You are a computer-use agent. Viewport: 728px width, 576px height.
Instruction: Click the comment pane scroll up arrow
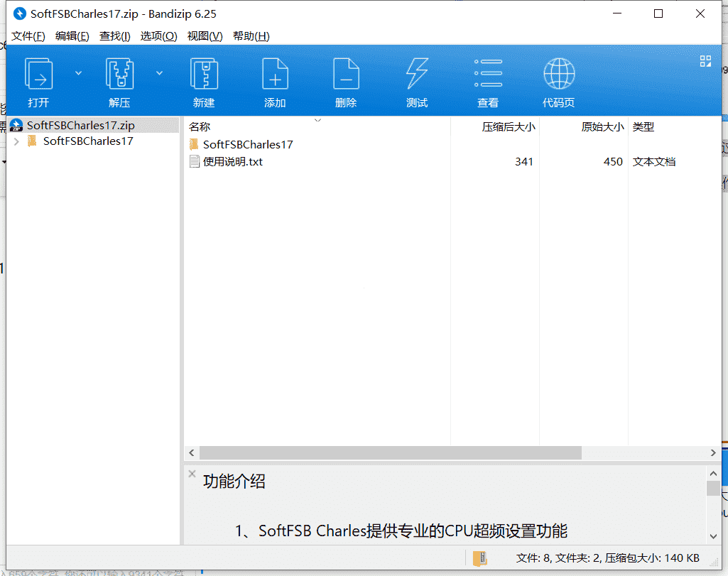pyautogui.click(x=714, y=474)
